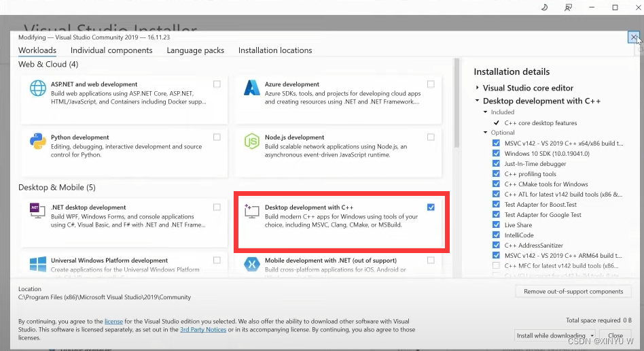Screen dimensions: 644x351
Task: Click C++ core desktop features item
Action: tap(541, 122)
